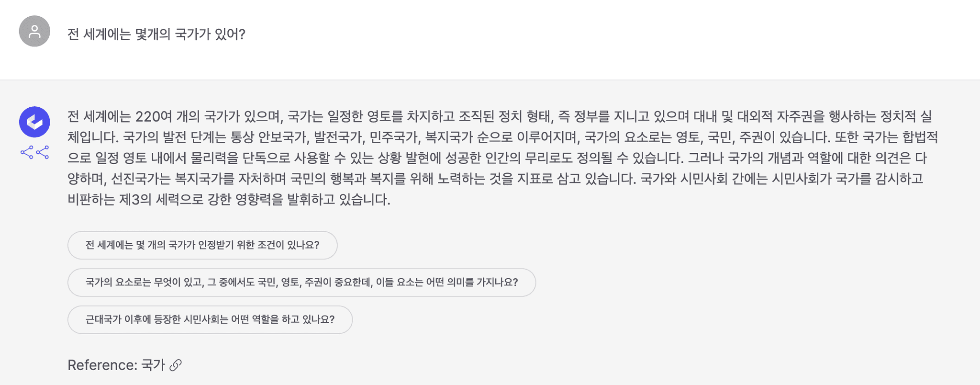The image size is (980, 385).
Task: Click the user question '전 세계에는 몇개의 국가가 있어?'
Action: 156,34
